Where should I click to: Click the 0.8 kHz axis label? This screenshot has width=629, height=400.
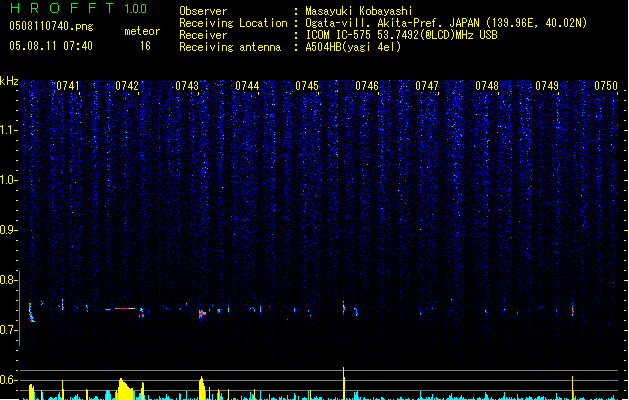pyautogui.click(x=9, y=280)
